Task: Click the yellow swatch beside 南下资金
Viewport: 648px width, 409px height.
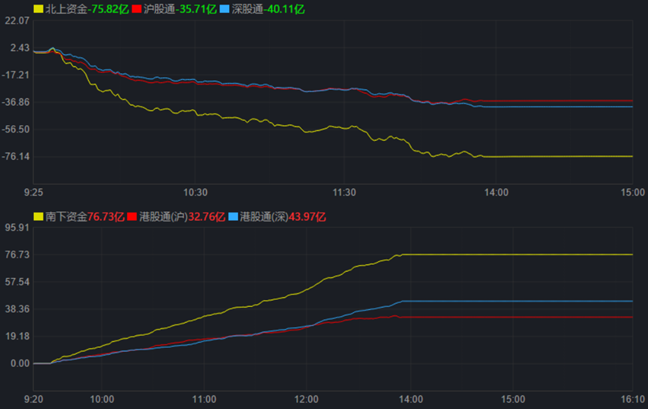Action: click(x=38, y=215)
